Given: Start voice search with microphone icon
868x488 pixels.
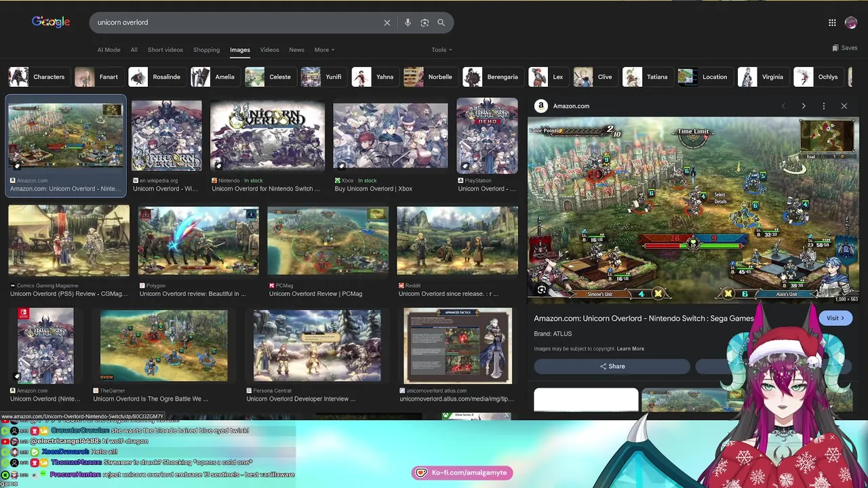Looking at the screenshot, I should (408, 22).
